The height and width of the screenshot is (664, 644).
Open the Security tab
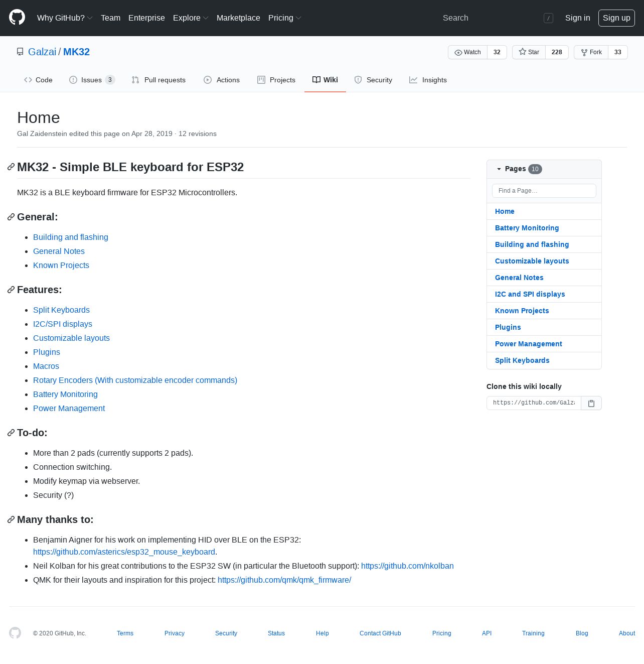click(x=373, y=80)
